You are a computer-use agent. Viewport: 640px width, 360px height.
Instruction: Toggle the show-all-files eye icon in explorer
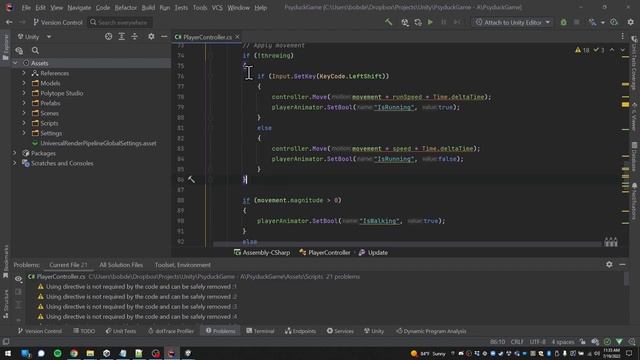click(x=19, y=51)
